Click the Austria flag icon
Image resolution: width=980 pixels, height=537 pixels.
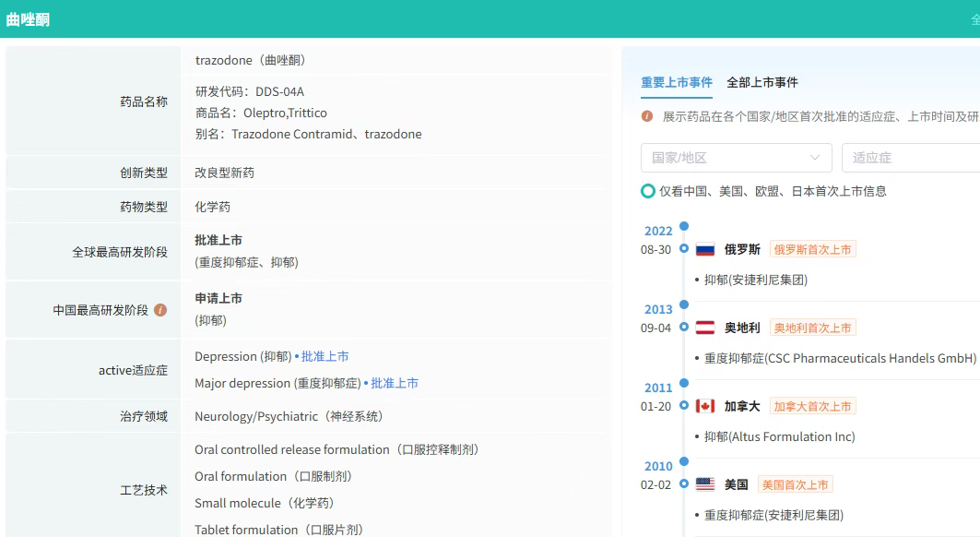[x=705, y=328]
